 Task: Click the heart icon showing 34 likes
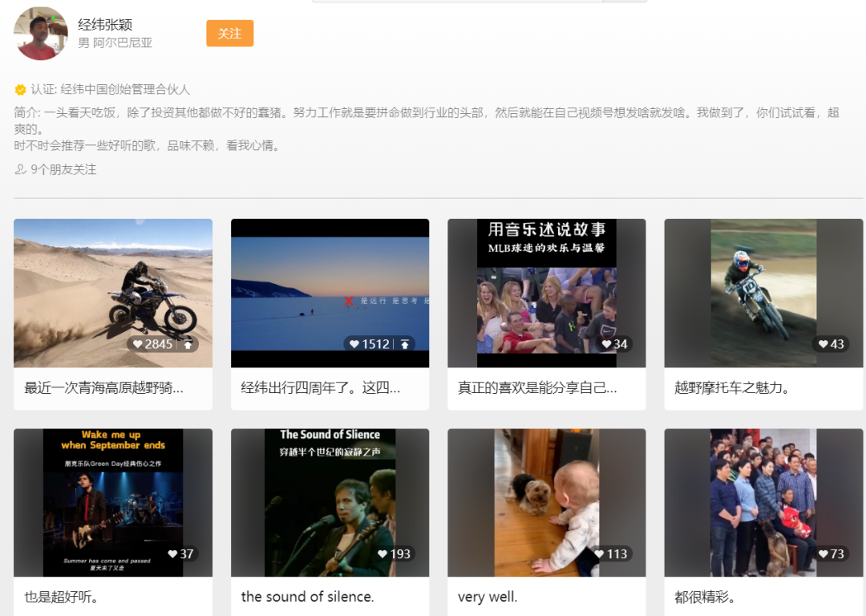606,344
